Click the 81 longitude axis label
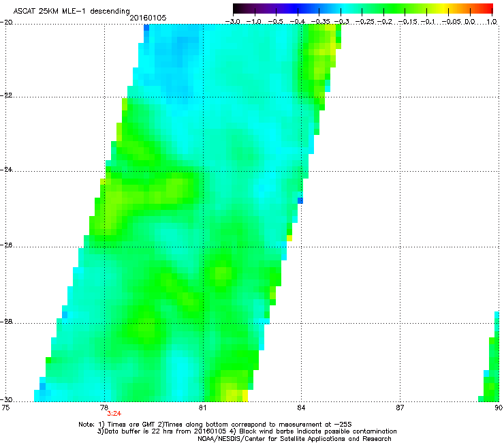Screen dimensions: 504x443 (202, 408)
